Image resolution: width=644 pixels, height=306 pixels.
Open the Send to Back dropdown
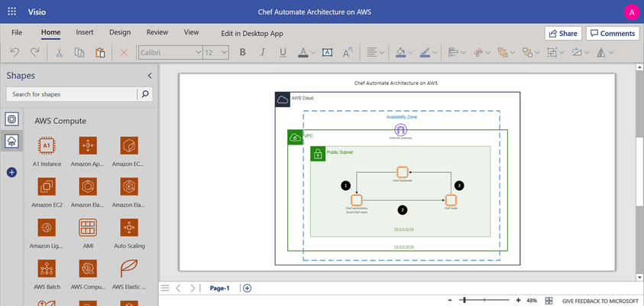pyautogui.click(x=530, y=52)
